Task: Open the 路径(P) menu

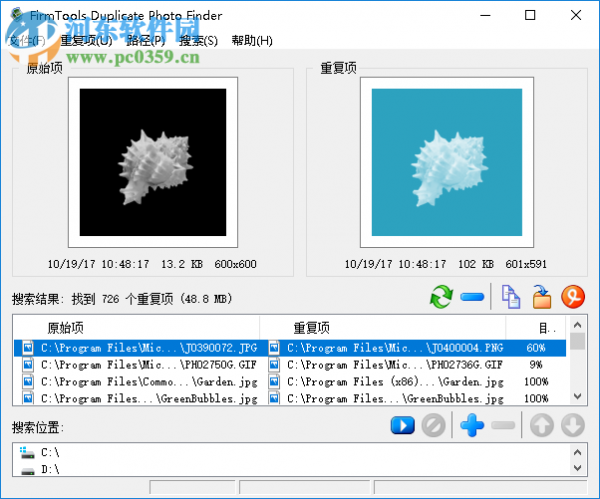Action: pos(146,40)
